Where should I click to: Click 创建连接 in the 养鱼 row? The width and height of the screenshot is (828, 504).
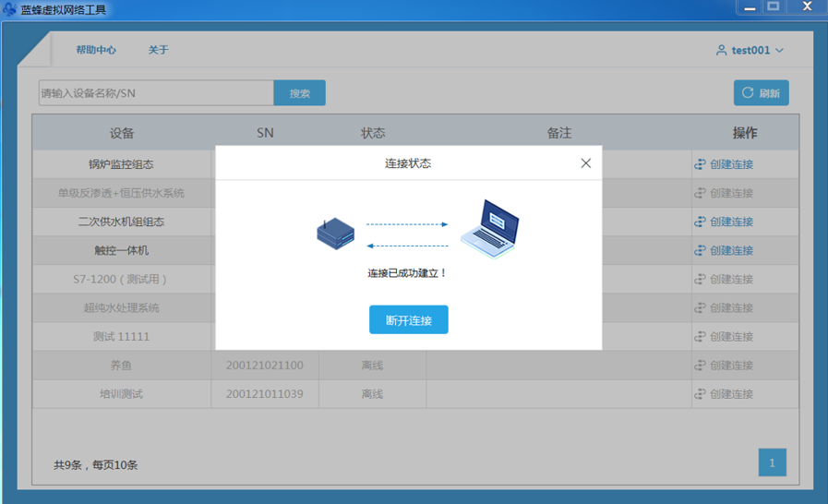(x=724, y=365)
